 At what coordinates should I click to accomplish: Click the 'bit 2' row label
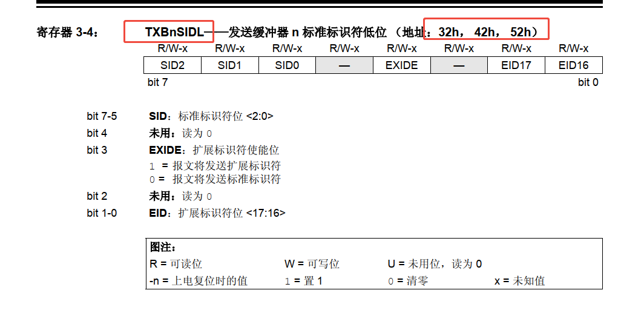pyautogui.click(x=97, y=196)
